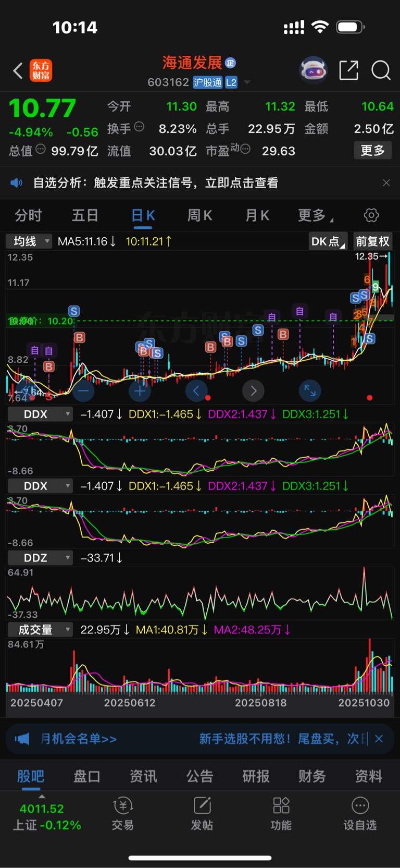Move K-line chart right with arrow
Viewport: 400px width, 868px height.
(x=253, y=390)
